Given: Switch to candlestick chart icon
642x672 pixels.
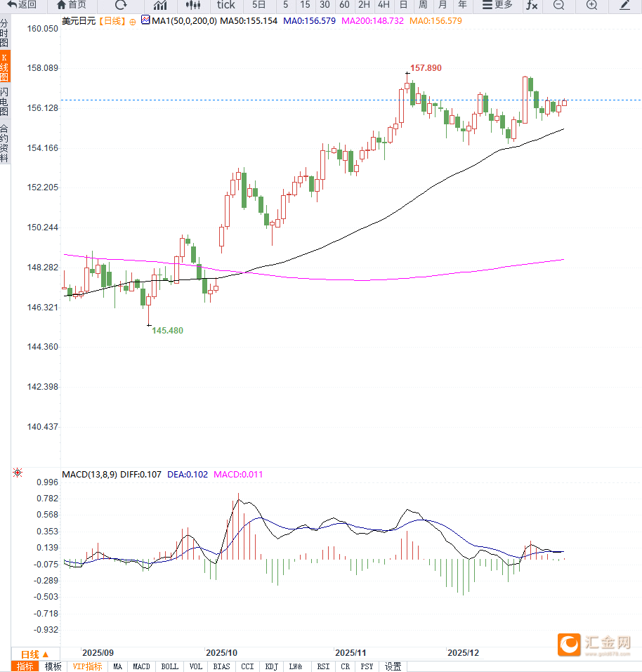Looking at the screenshot, I should (x=193, y=5).
